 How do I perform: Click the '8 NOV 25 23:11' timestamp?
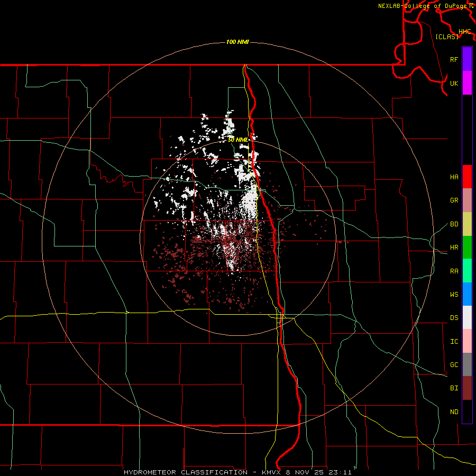tap(318, 472)
